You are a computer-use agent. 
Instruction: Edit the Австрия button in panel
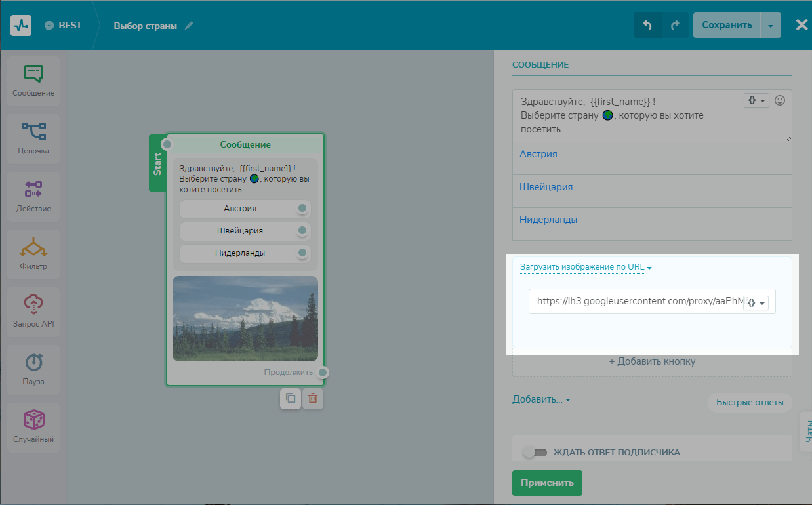pyautogui.click(x=652, y=158)
